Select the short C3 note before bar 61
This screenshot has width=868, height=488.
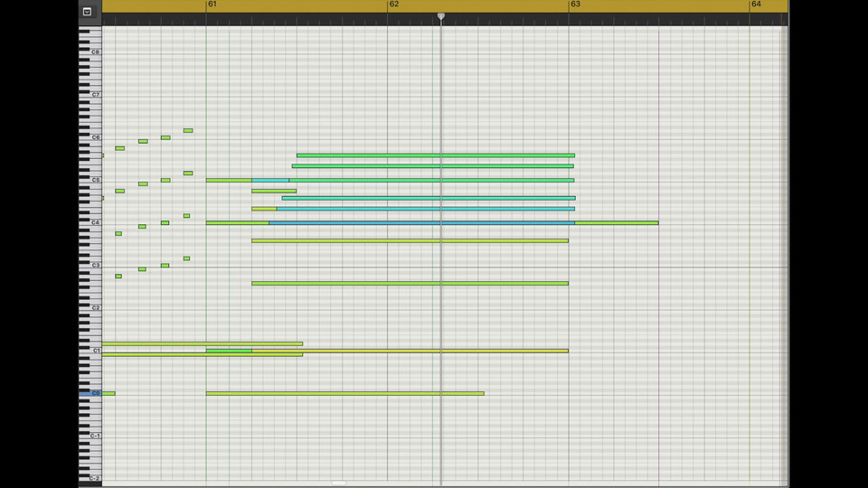(165, 266)
